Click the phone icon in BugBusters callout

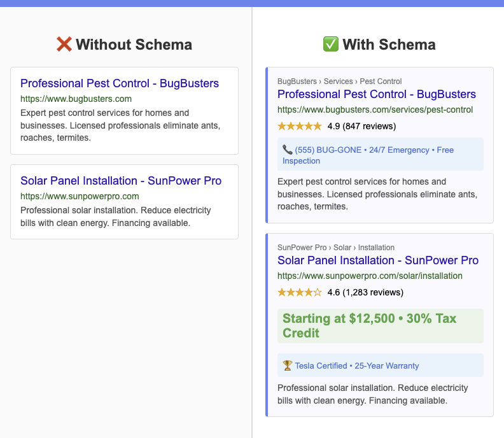tap(288, 150)
